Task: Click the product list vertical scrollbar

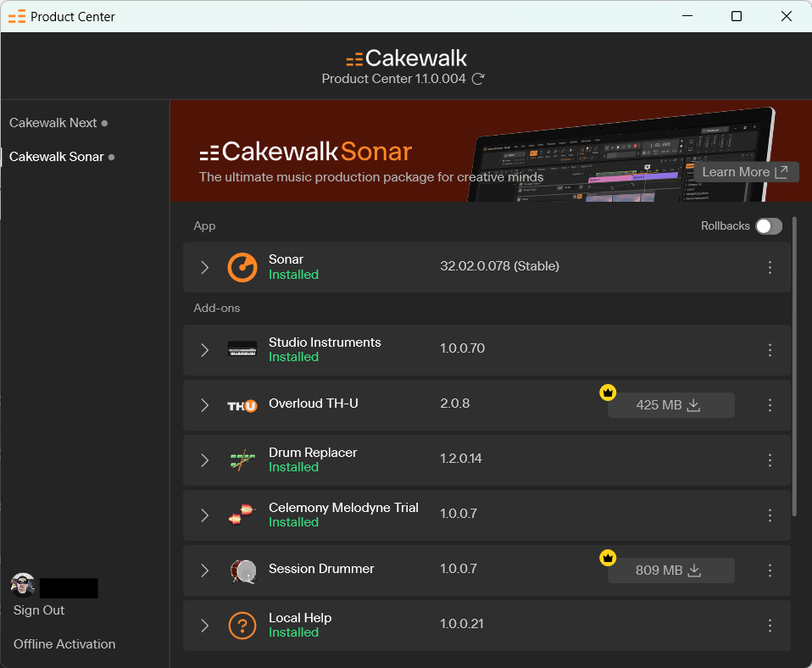Action: pos(794,366)
